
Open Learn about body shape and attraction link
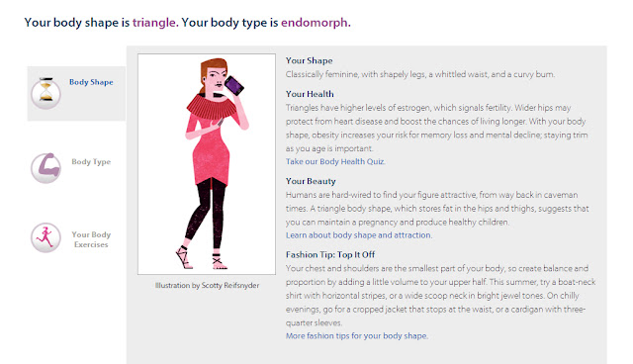pos(358,234)
